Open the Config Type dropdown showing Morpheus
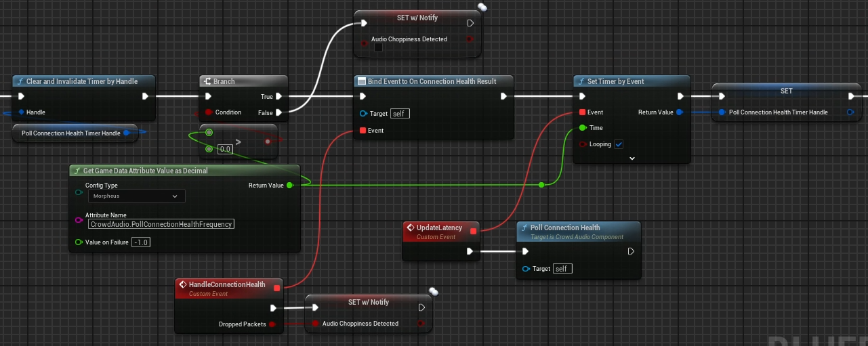 [x=136, y=196]
